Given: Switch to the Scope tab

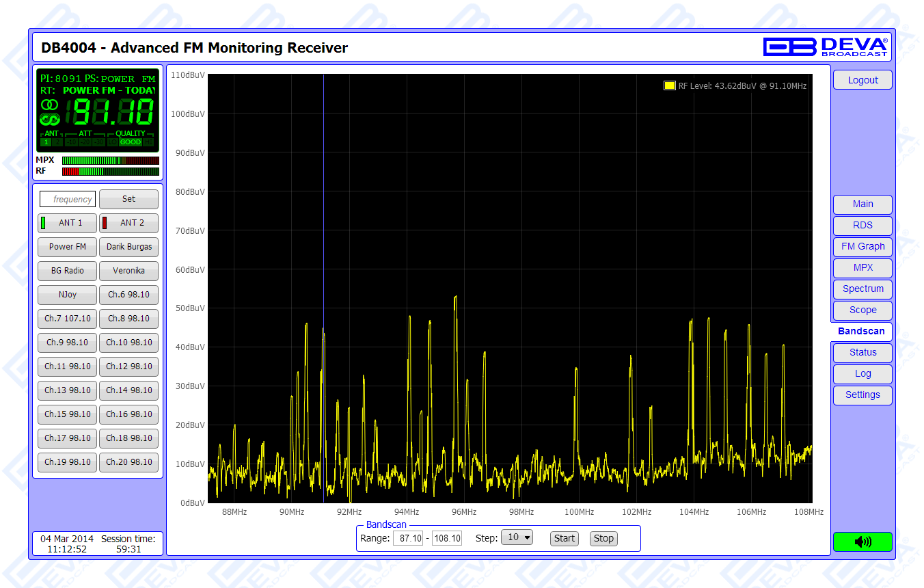Looking at the screenshot, I should (862, 310).
